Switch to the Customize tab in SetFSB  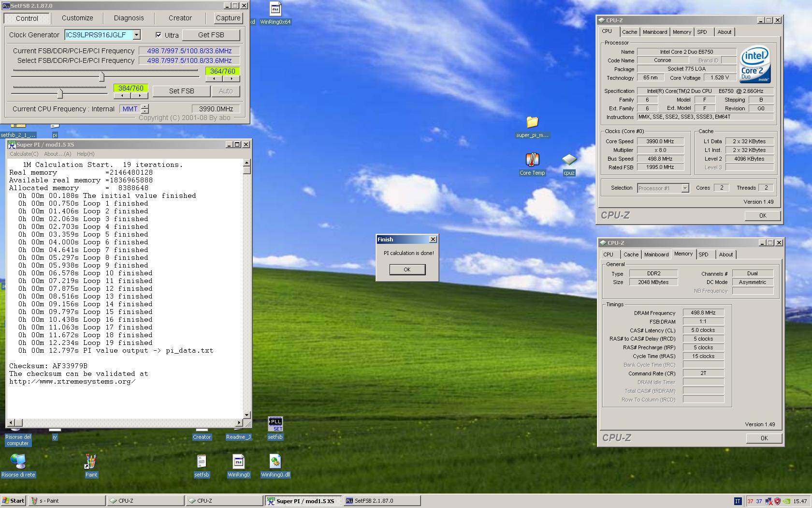coord(77,18)
